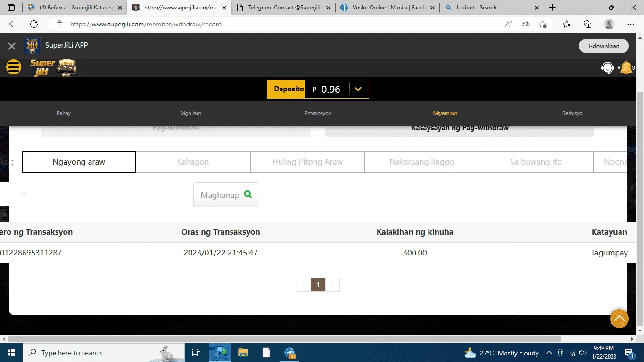644x362 pixels.
Task: Click the translate page icon
Action: 526,24
